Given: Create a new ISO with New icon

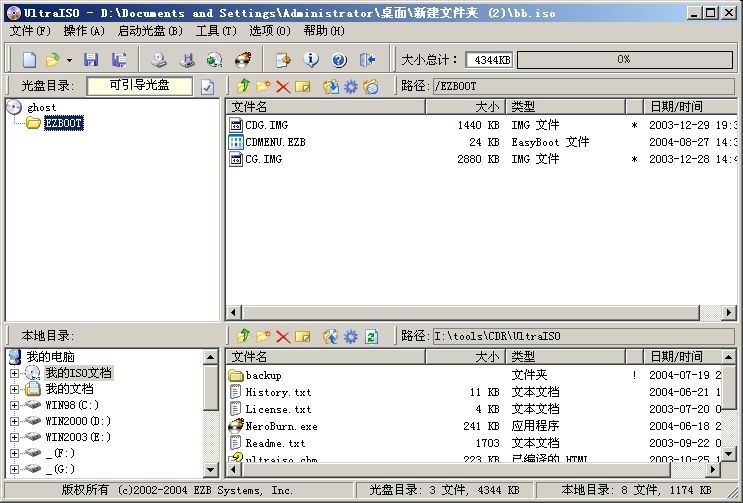Looking at the screenshot, I should pyautogui.click(x=29, y=60).
